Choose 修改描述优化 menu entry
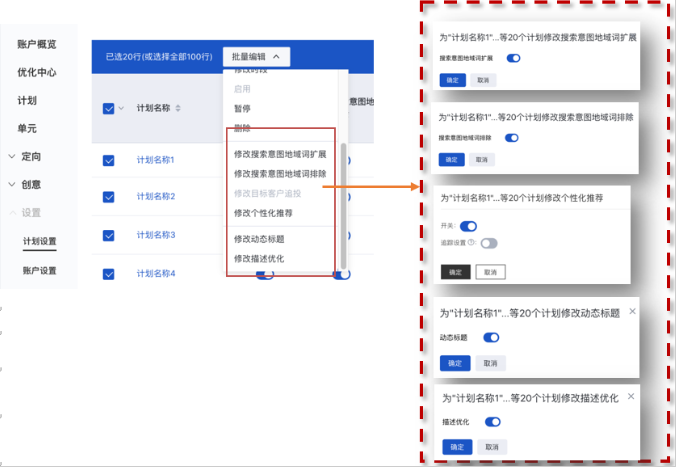 click(259, 258)
